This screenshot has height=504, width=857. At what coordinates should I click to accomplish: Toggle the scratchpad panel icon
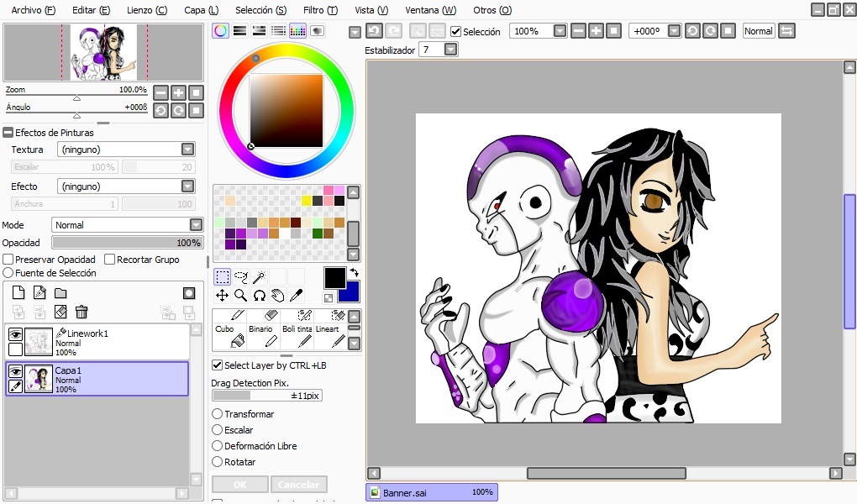(x=317, y=30)
